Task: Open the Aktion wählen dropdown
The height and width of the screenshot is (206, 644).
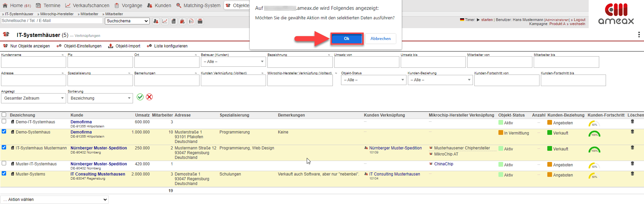Action: pos(54,200)
